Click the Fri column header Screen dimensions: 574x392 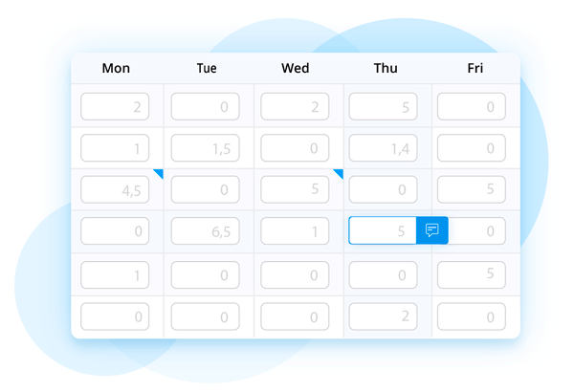tap(475, 68)
